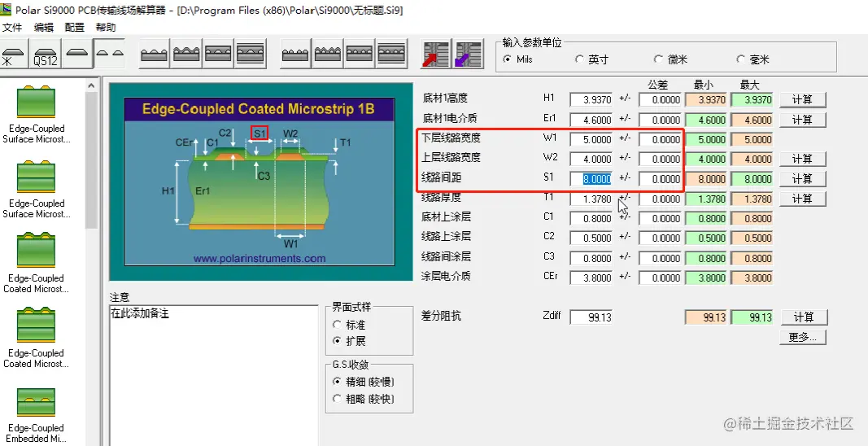Calculate the Zdiff differential impedance
The image size is (868, 446).
pyautogui.click(x=804, y=317)
